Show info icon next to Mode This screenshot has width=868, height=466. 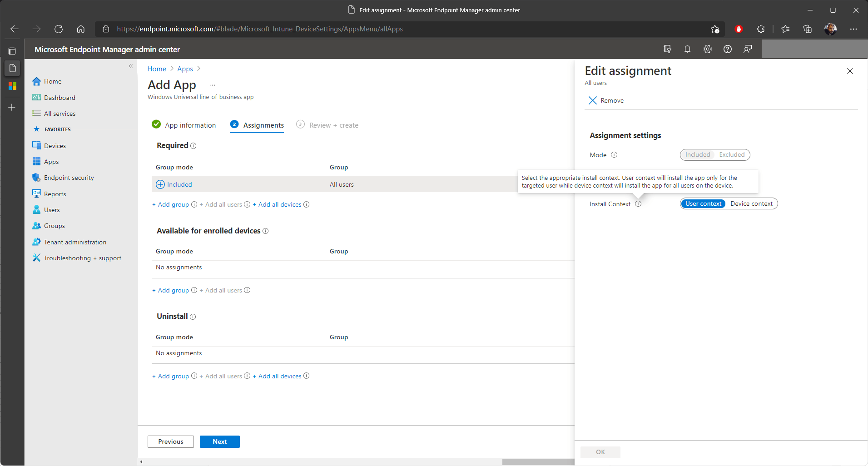[x=614, y=155]
